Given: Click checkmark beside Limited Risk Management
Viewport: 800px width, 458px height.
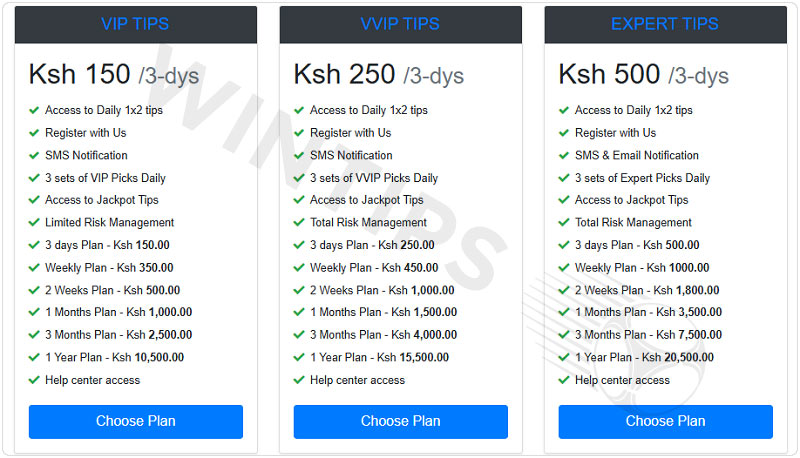Looking at the screenshot, I should [x=34, y=222].
